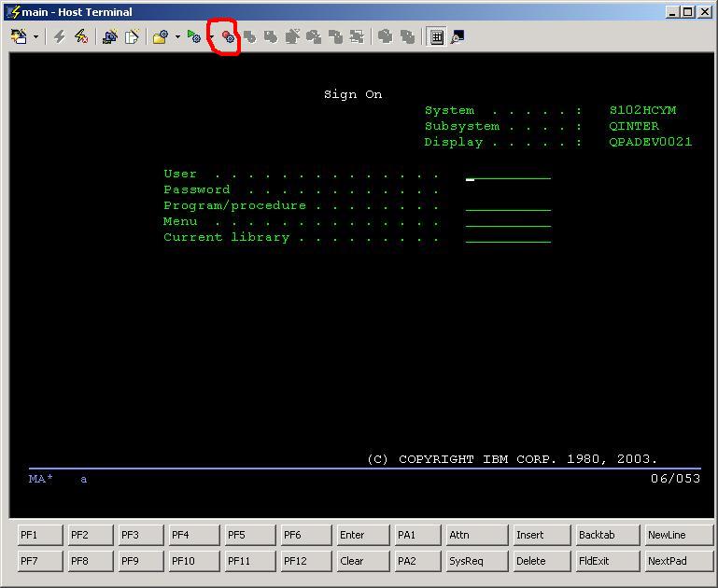
Task: Open dropdown arrow beside Play Macro icon
Action: coord(211,37)
